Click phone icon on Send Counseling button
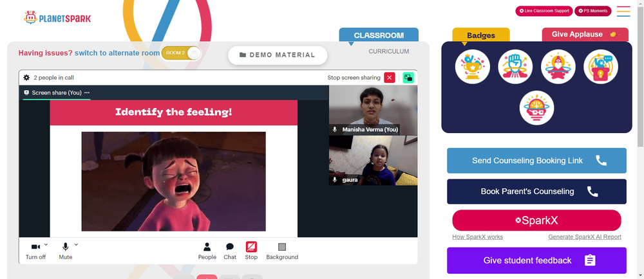This screenshot has height=279, width=644. (601, 161)
